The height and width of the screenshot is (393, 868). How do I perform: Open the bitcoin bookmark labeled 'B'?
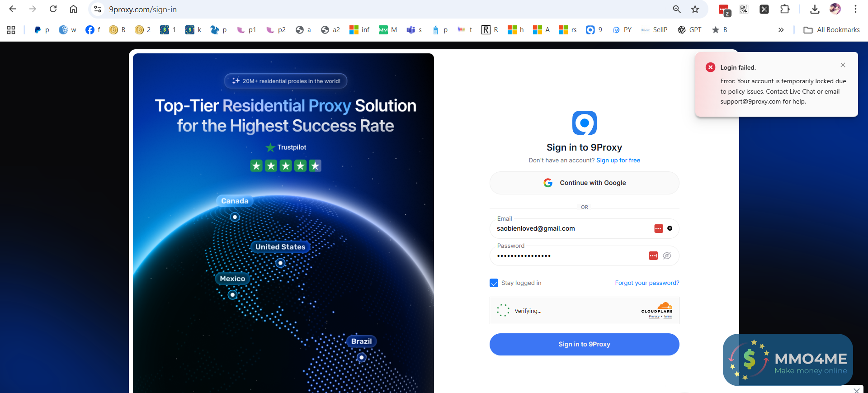[x=118, y=30]
